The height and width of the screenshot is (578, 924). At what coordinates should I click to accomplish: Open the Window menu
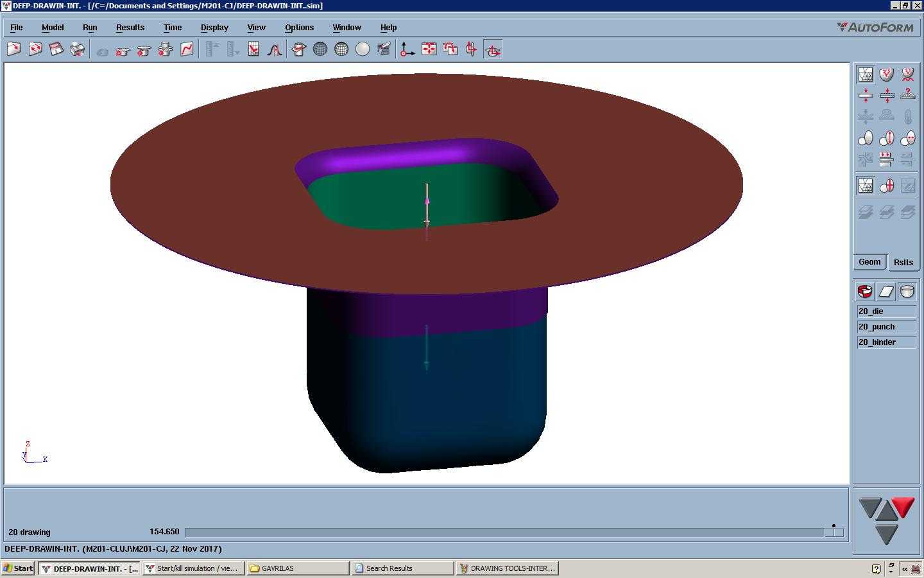(x=346, y=28)
